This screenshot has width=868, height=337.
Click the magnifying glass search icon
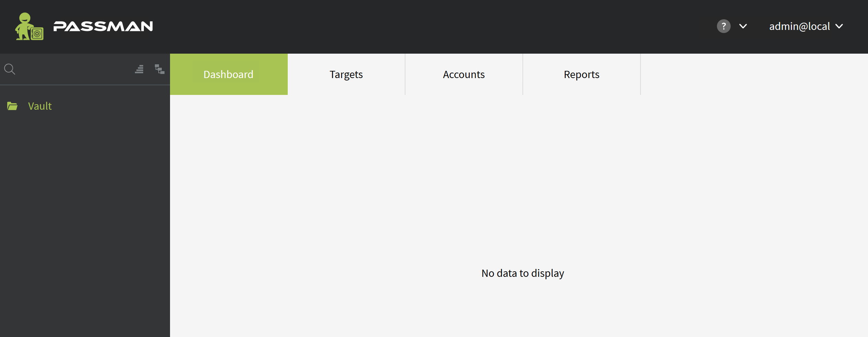10,69
